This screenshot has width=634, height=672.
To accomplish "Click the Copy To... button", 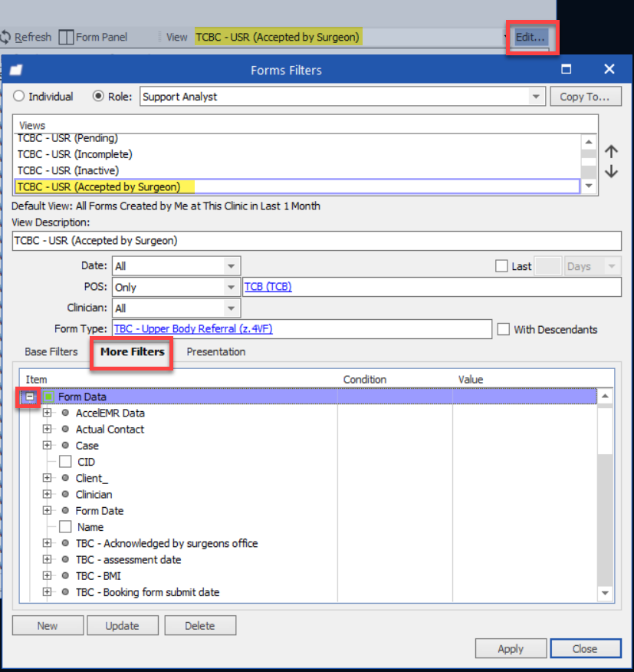I will point(585,97).
